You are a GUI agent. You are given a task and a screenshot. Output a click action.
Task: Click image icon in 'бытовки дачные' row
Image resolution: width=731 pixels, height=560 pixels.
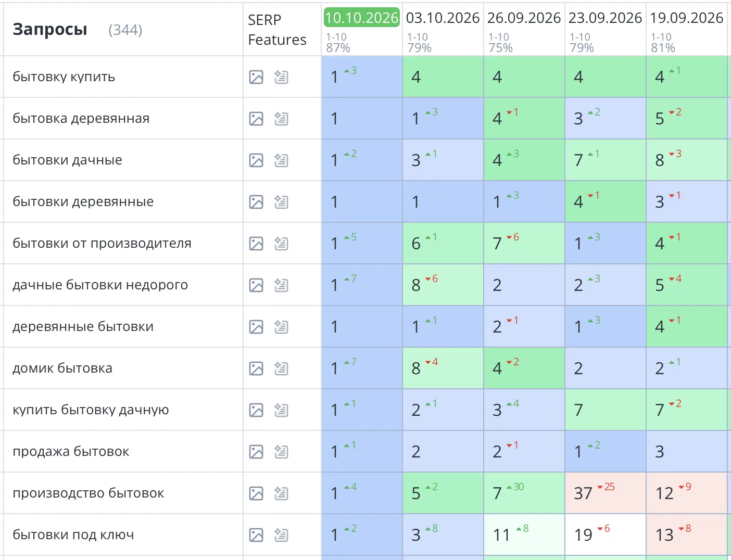pos(256,160)
